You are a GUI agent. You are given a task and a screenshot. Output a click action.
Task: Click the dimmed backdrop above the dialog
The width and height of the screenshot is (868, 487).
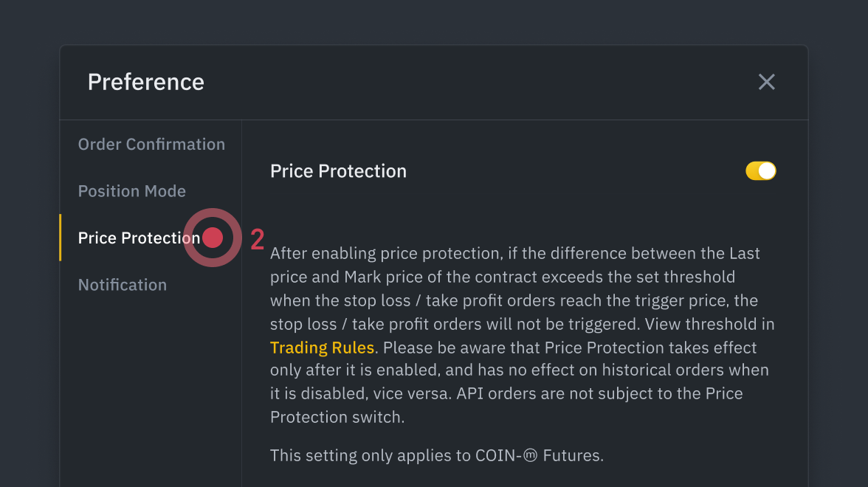pyautogui.click(x=434, y=22)
